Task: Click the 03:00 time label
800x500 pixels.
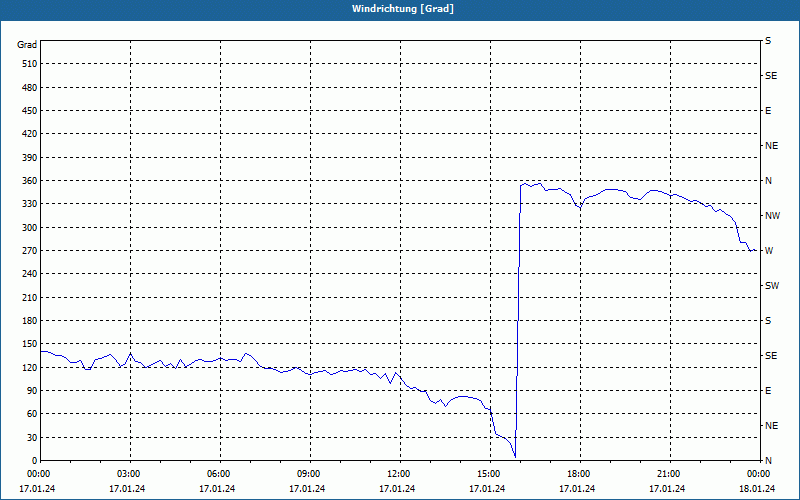Action: click(x=131, y=474)
